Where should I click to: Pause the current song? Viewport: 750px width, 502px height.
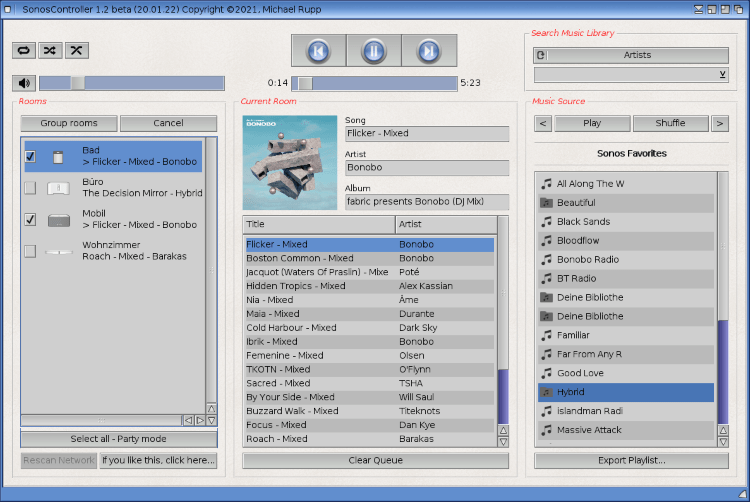point(374,51)
